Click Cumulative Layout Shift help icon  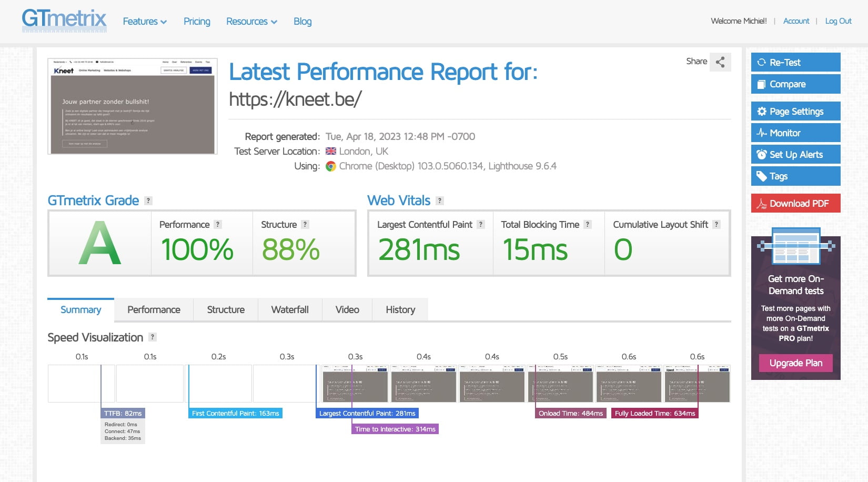pos(716,225)
